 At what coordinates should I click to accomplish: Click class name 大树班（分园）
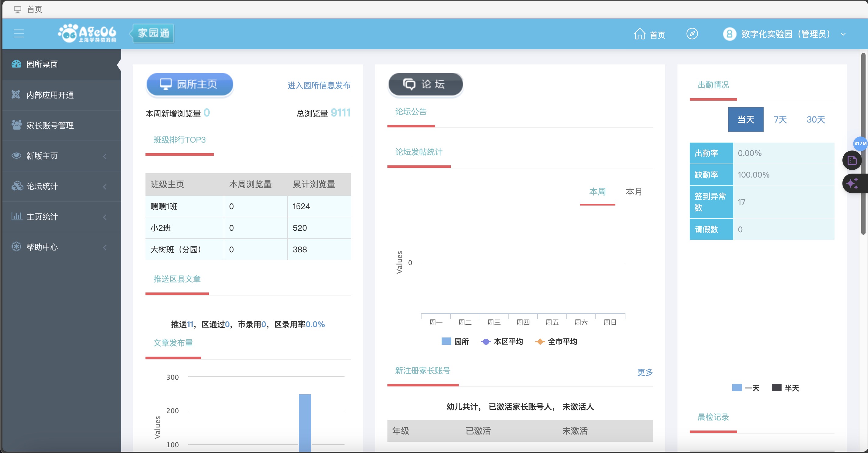(176, 249)
